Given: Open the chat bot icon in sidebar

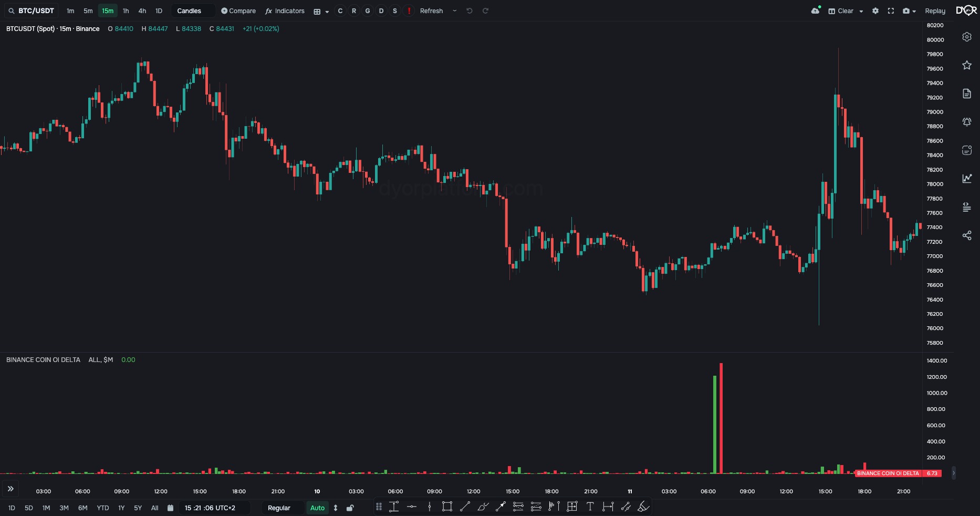Looking at the screenshot, I should (967, 150).
